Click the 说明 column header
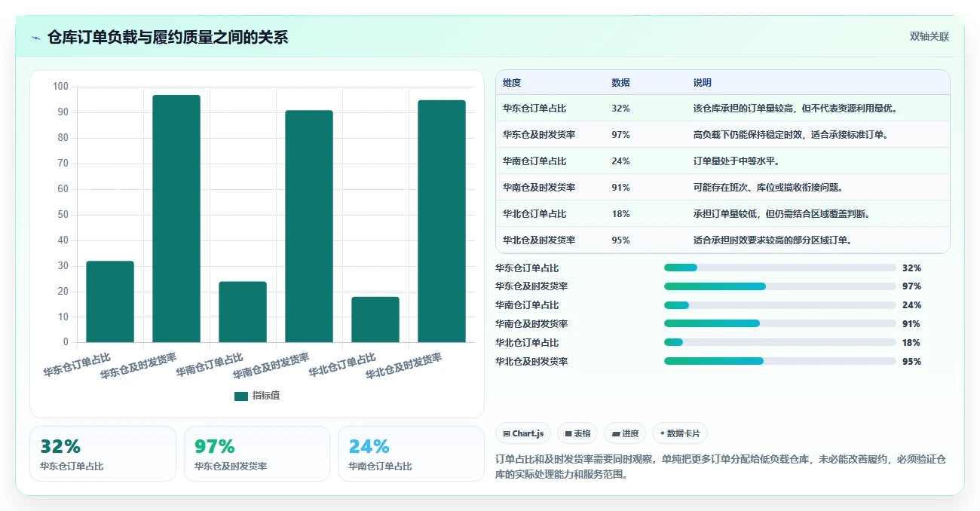The image size is (980, 511). 703,83
